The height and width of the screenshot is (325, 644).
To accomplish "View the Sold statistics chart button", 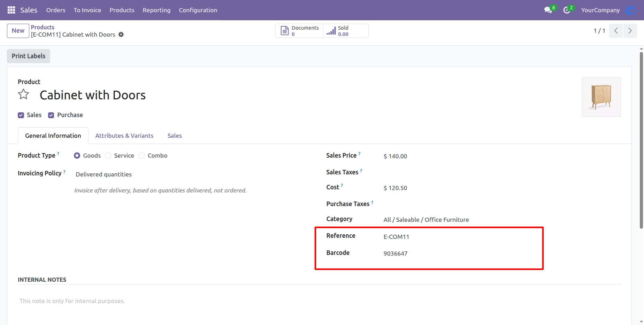I will click(x=345, y=31).
